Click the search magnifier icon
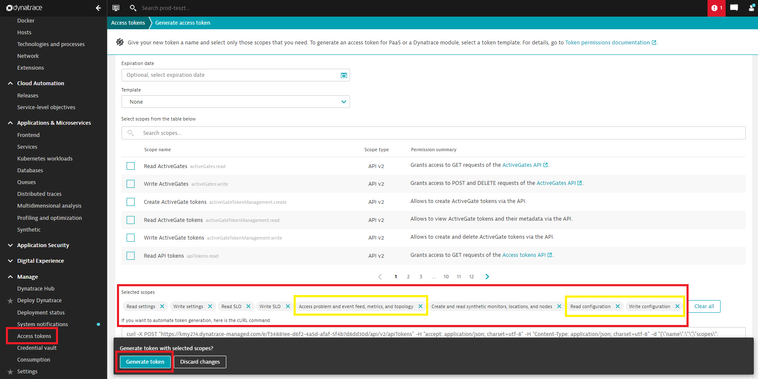Viewport: 758px width, 379px height. 133,8
